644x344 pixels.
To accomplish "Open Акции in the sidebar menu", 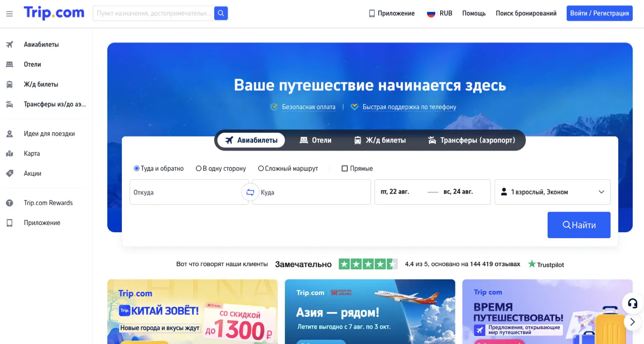I will coord(33,173).
